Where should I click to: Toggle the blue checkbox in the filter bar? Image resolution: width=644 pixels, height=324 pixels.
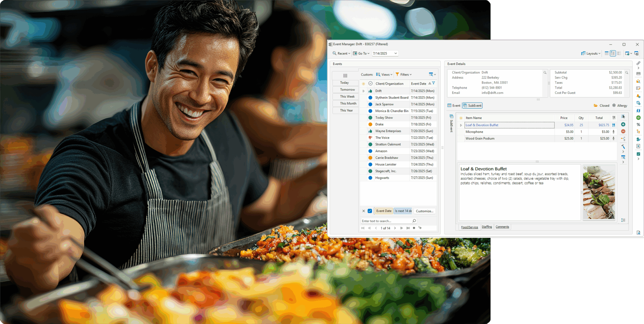(369, 211)
